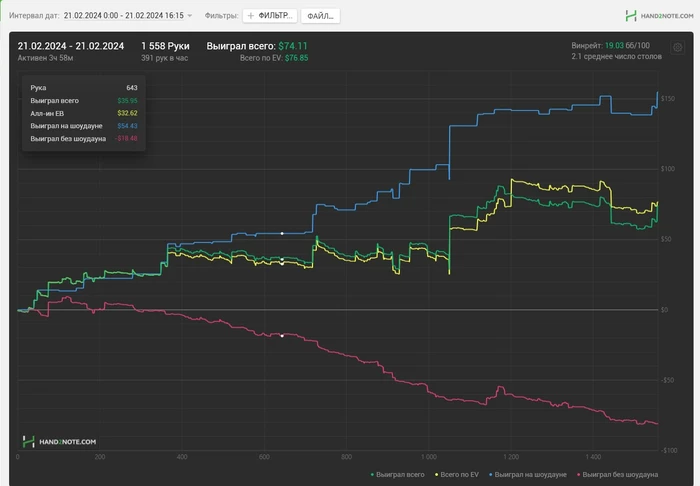Click the tooltip Рука 643 row
Screen dimensions: 700x486
pyautogui.click(x=84, y=88)
